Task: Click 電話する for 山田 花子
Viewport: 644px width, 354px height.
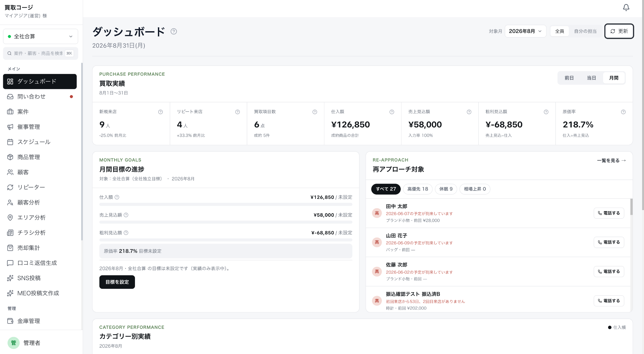Action: (x=609, y=242)
